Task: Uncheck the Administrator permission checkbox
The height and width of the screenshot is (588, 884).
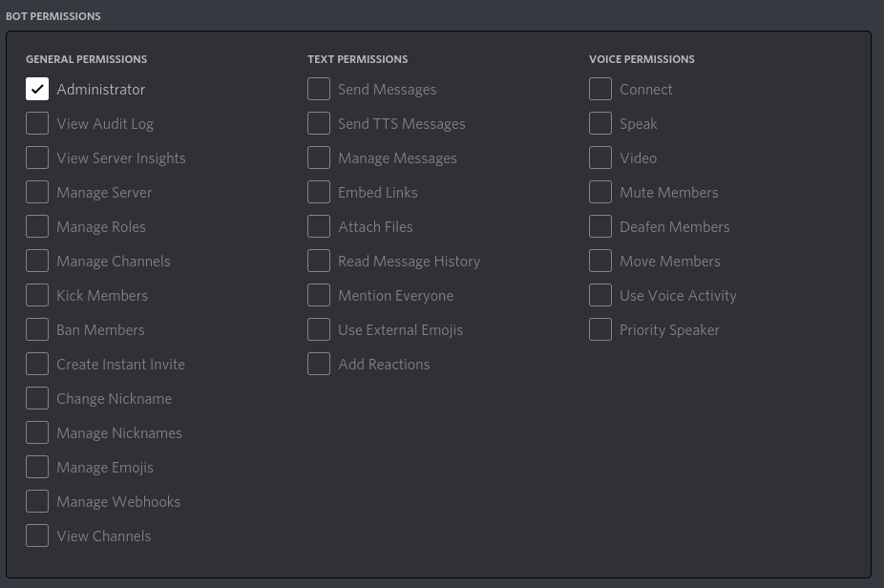Action: pos(37,90)
